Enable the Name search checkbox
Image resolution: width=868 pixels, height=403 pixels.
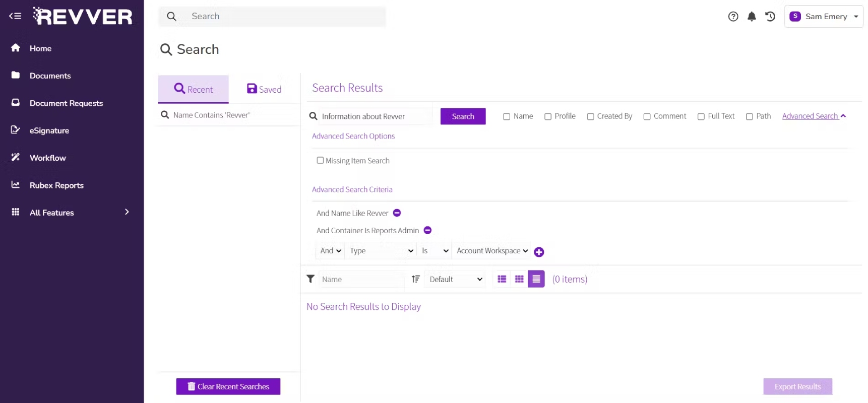(x=507, y=116)
